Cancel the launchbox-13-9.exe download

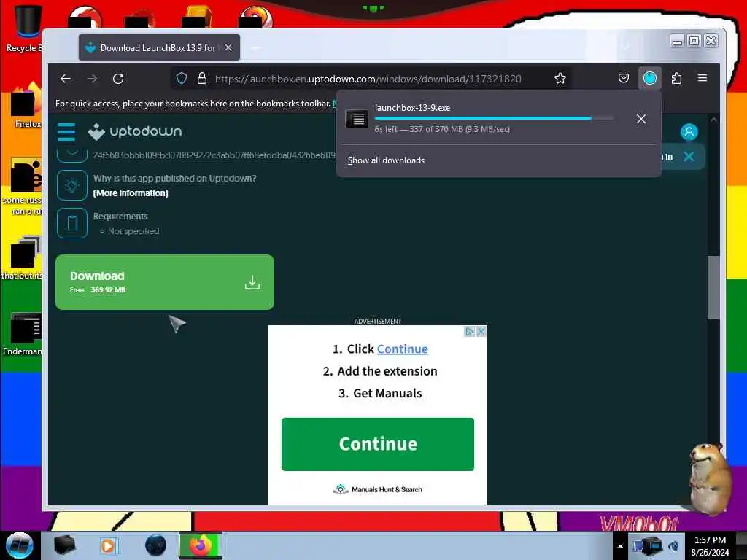[641, 119]
